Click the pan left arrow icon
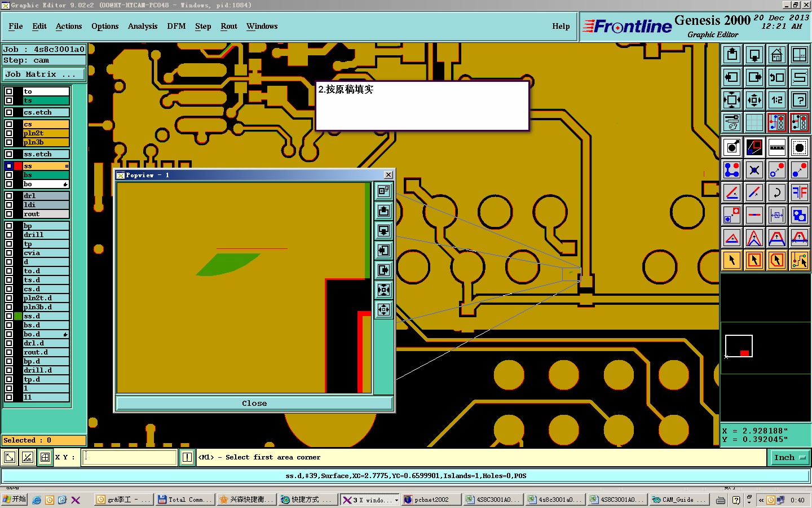Image resolution: width=812 pixels, height=508 pixels. [x=732, y=77]
